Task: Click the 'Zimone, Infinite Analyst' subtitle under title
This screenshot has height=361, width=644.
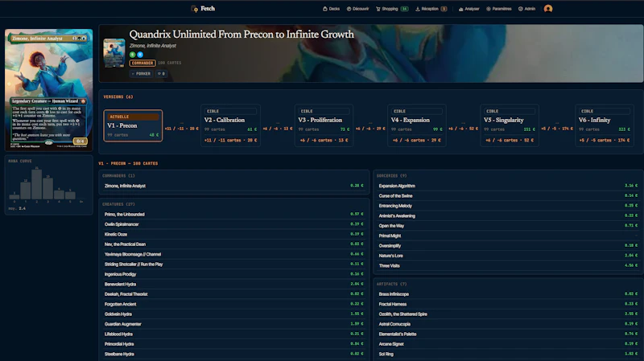Action: 153,46
